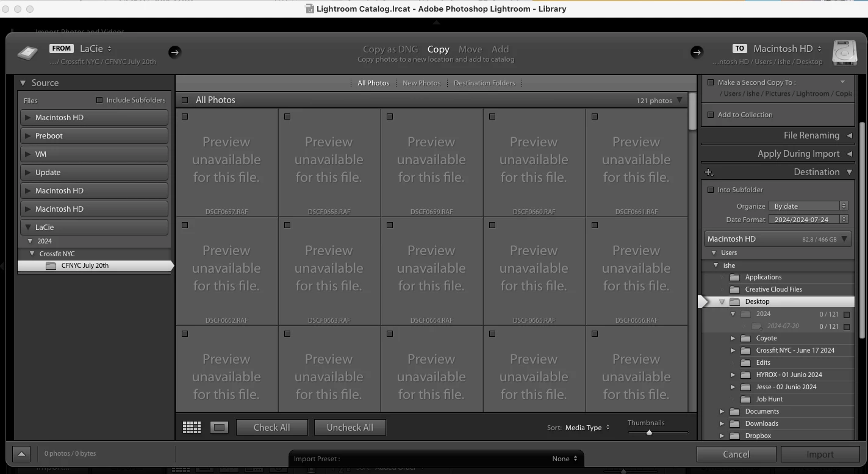Screen dimensions: 868x474
Task: Click the Import button
Action: coord(820,454)
